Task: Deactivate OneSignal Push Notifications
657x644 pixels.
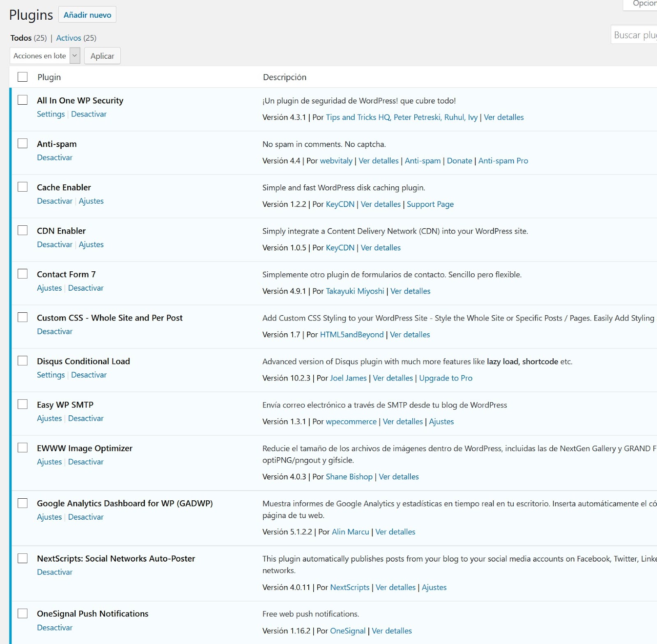Action: coord(55,628)
